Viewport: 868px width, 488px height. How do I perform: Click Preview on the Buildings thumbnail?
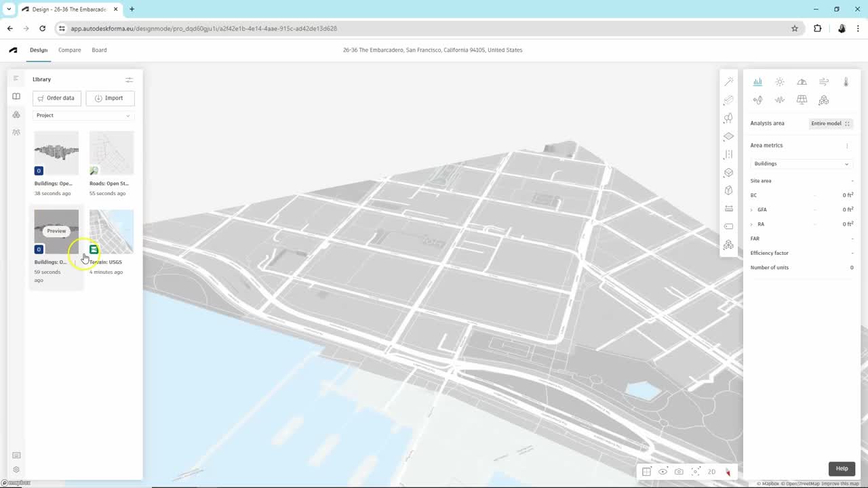56,231
